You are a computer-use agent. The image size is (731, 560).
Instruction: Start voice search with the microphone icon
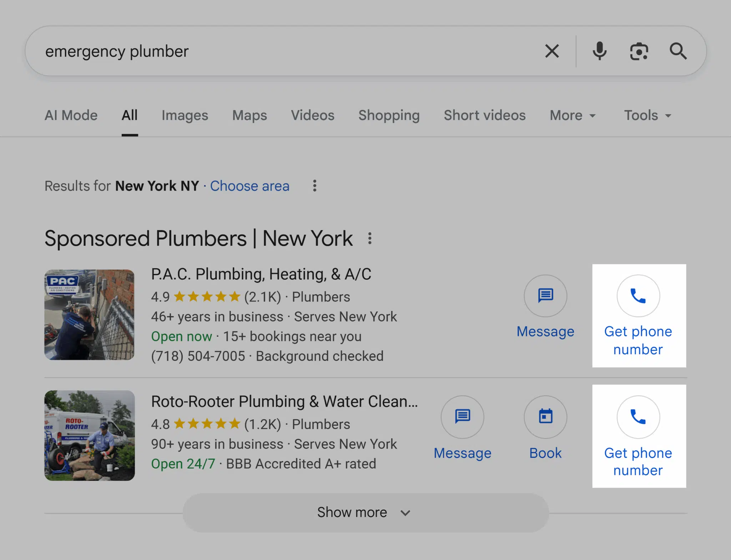600,51
